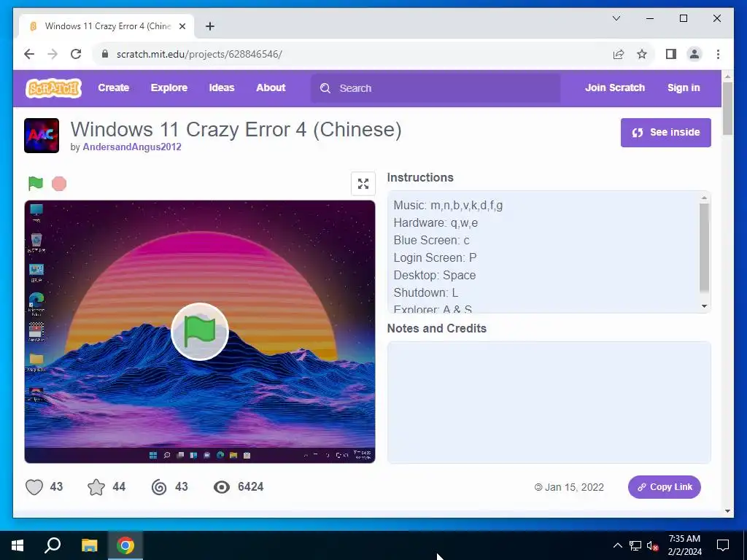This screenshot has width=747, height=560.
Task: Click the favorite star icon
Action: (x=96, y=487)
